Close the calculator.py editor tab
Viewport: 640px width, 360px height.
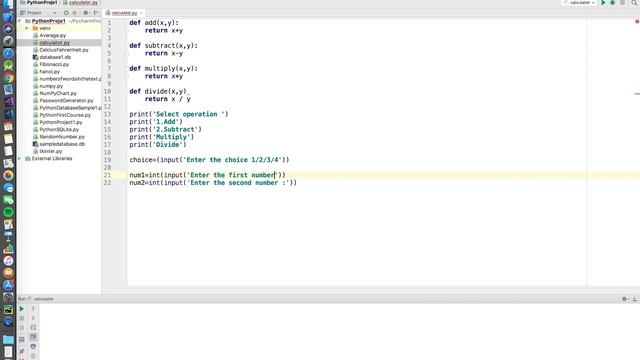[141, 13]
